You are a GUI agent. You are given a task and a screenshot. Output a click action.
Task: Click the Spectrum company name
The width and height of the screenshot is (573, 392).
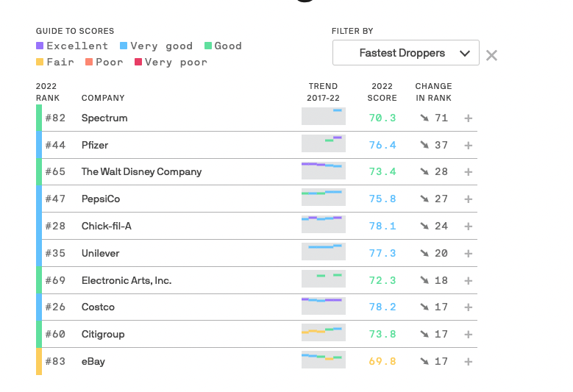[x=104, y=118]
